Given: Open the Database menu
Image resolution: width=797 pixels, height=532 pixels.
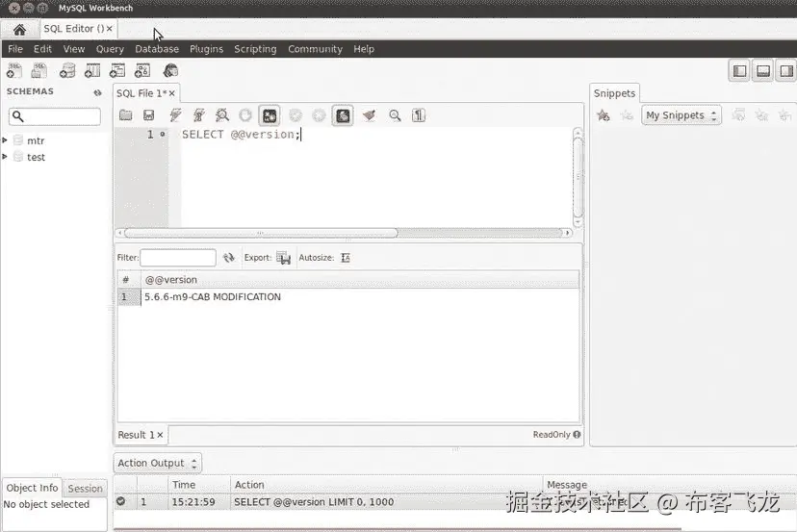Looking at the screenshot, I should (x=157, y=49).
